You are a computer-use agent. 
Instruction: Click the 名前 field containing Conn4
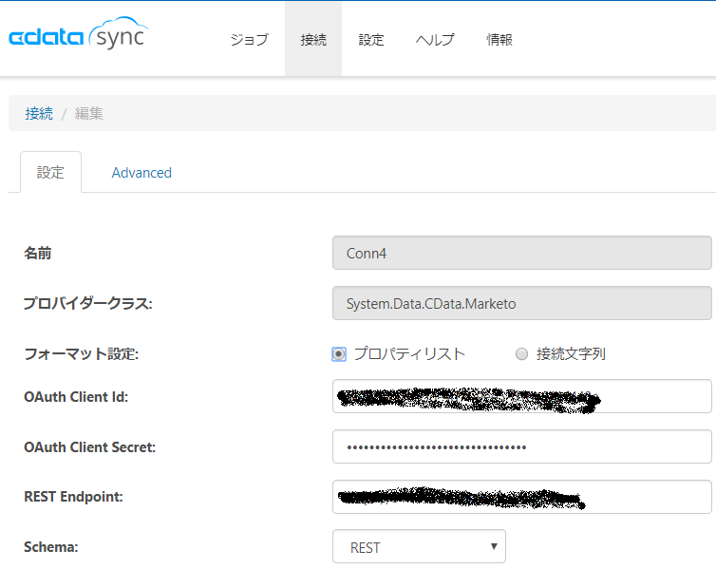point(522,253)
